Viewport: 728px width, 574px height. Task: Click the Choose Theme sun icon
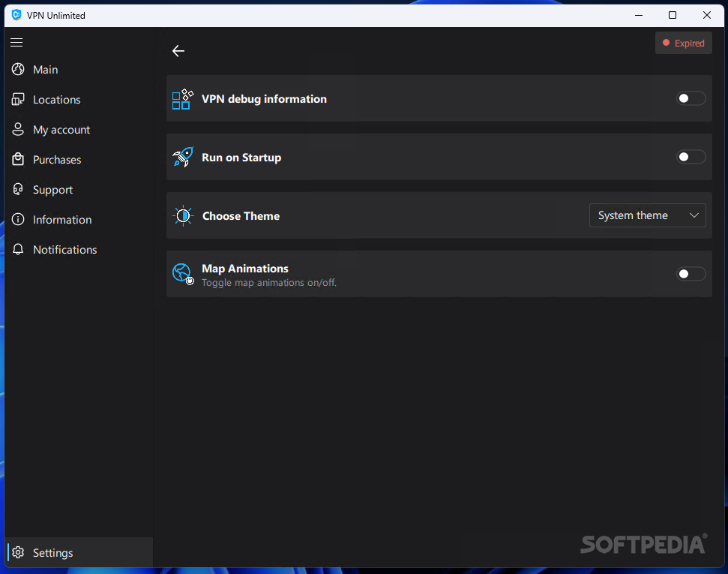184,215
